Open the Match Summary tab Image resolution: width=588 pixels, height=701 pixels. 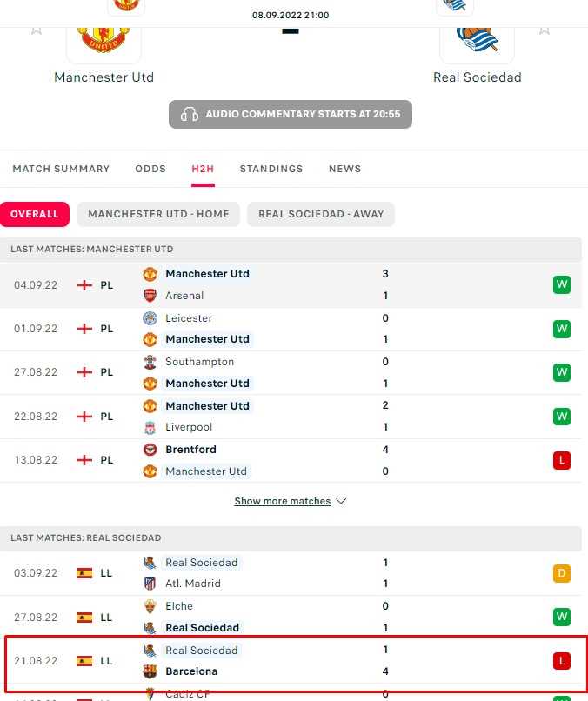click(61, 169)
